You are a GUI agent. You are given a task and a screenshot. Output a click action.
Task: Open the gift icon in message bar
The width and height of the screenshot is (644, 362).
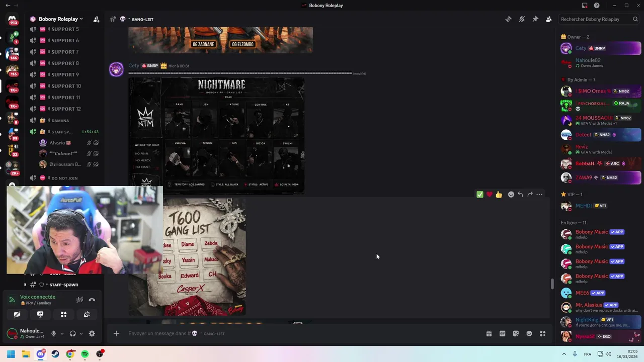tap(489, 333)
